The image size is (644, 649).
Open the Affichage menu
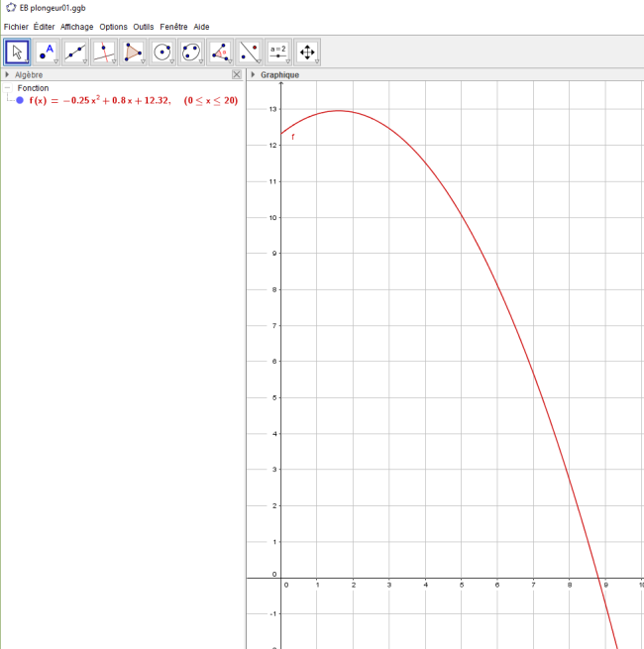pos(76,27)
